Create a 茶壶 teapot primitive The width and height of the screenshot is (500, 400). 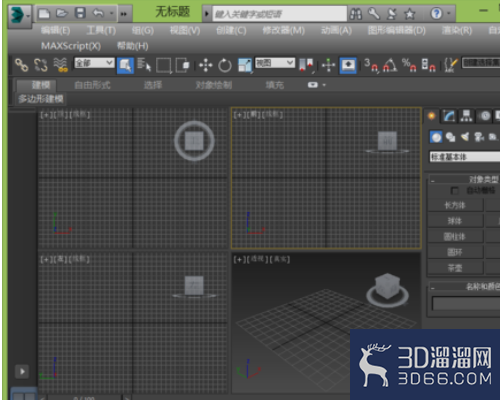(455, 268)
